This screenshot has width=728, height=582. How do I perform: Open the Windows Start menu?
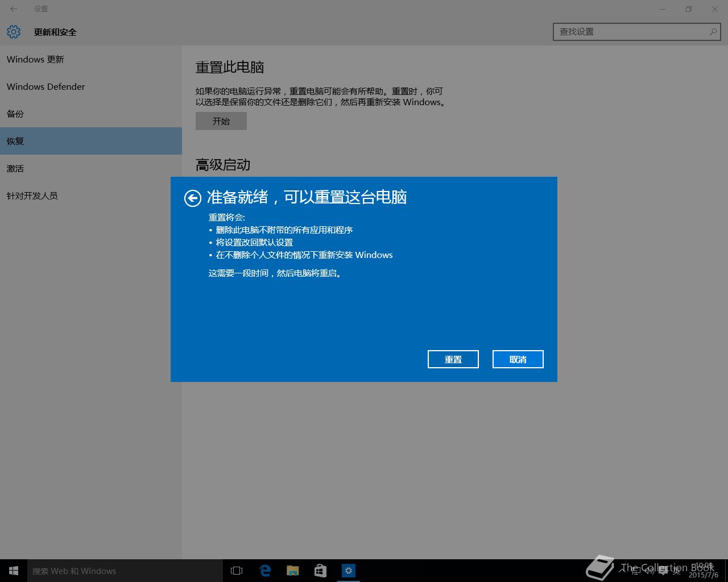click(14, 571)
